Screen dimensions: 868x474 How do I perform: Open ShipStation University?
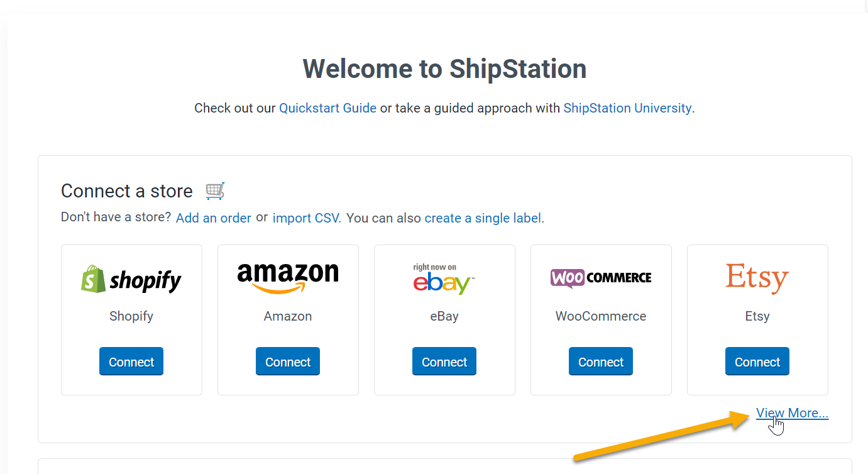click(x=627, y=107)
